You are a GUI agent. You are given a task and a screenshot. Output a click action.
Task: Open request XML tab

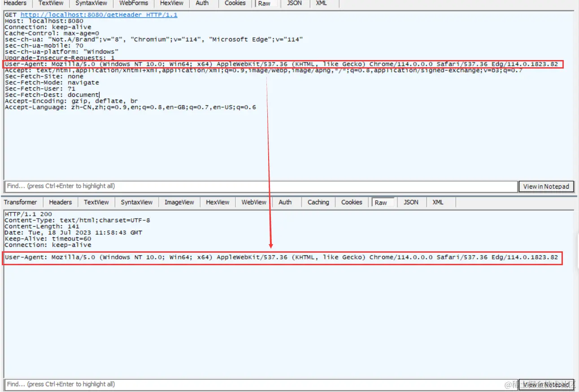click(321, 3)
